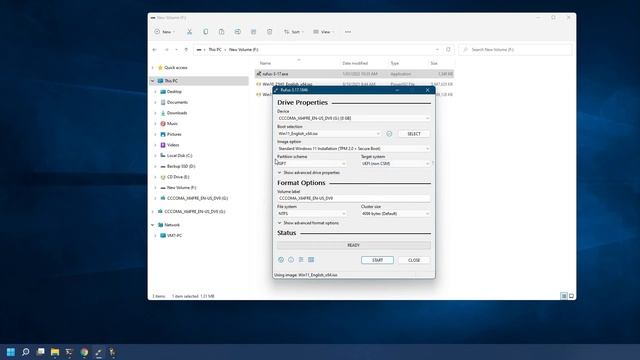Switch Explorer to large thumbnails view icon
640x360 pixels.
point(571,296)
